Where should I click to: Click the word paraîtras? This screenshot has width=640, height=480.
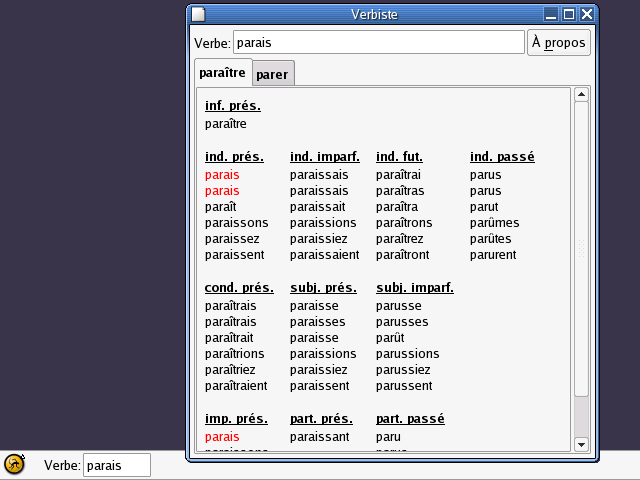400,191
